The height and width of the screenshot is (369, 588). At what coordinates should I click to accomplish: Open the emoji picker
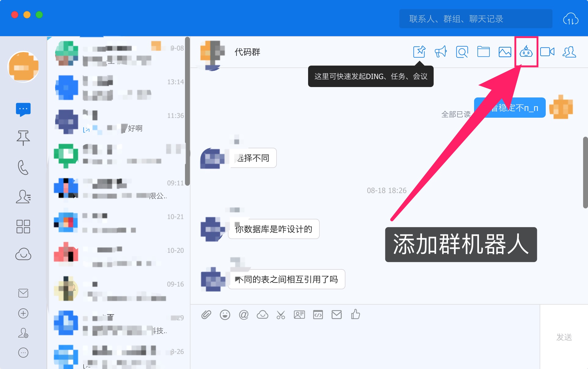click(225, 315)
